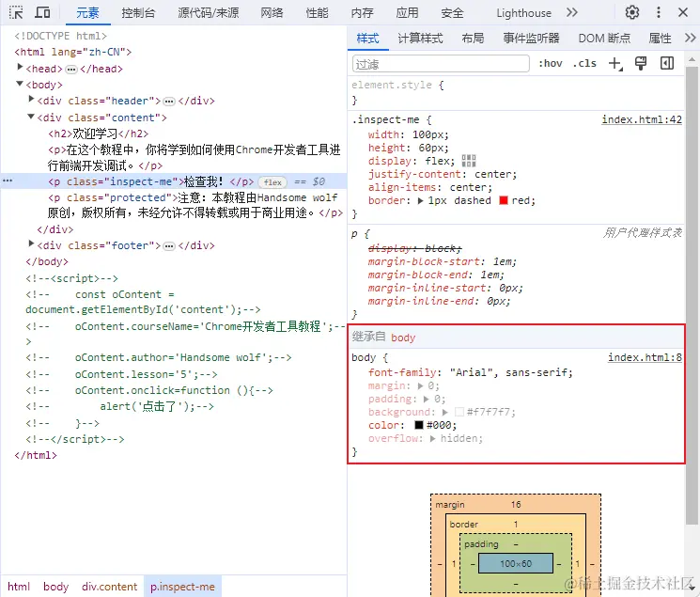Image resolution: width=700 pixels, height=597 pixels.
Task: Show more DevTools tabs after Lighthouse
Action: [572, 12]
